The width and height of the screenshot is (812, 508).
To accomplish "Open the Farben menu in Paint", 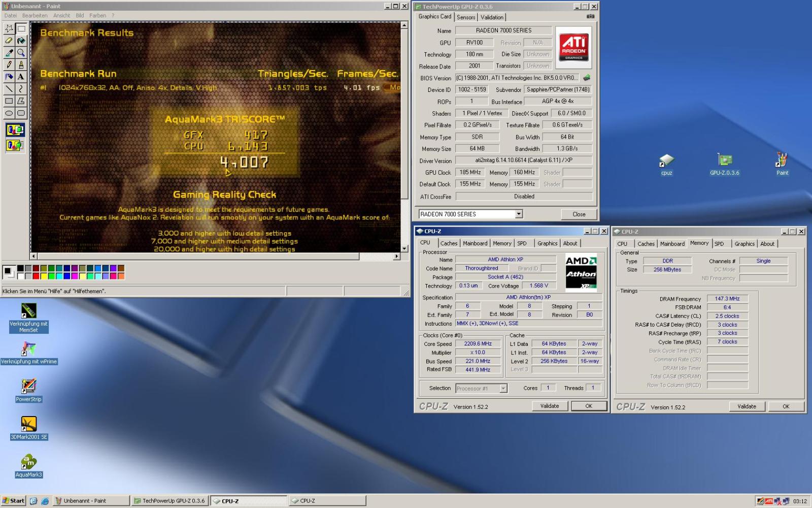I will click(x=98, y=16).
